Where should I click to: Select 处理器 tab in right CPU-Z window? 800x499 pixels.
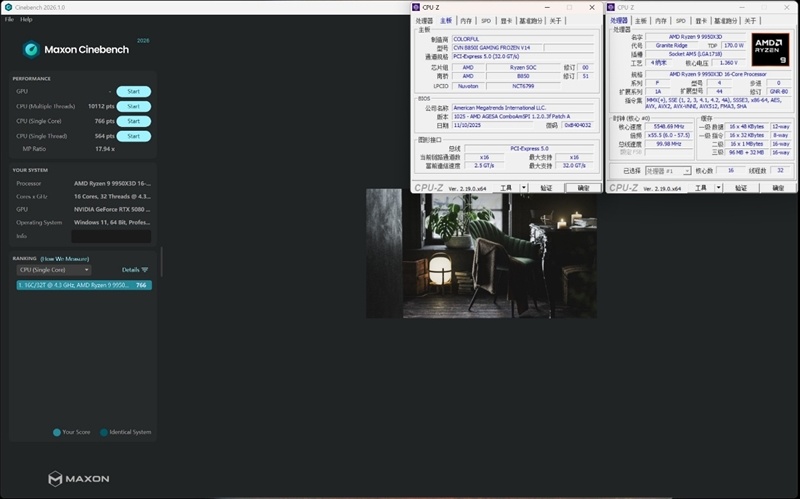coord(619,21)
